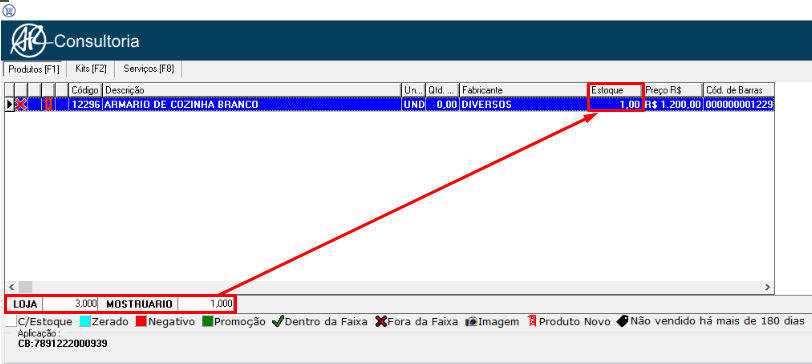Switch to the Produtos [F1] tab
812x364 pixels.
(x=34, y=69)
